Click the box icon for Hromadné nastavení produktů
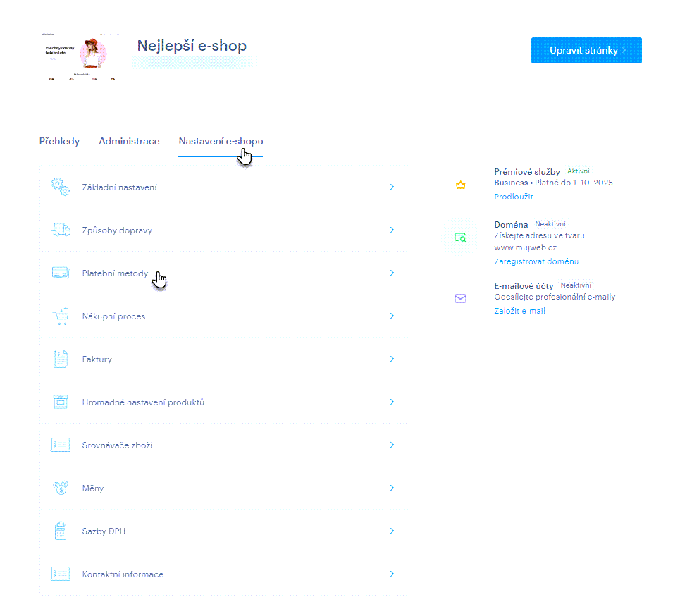680x616 pixels. (x=61, y=402)
